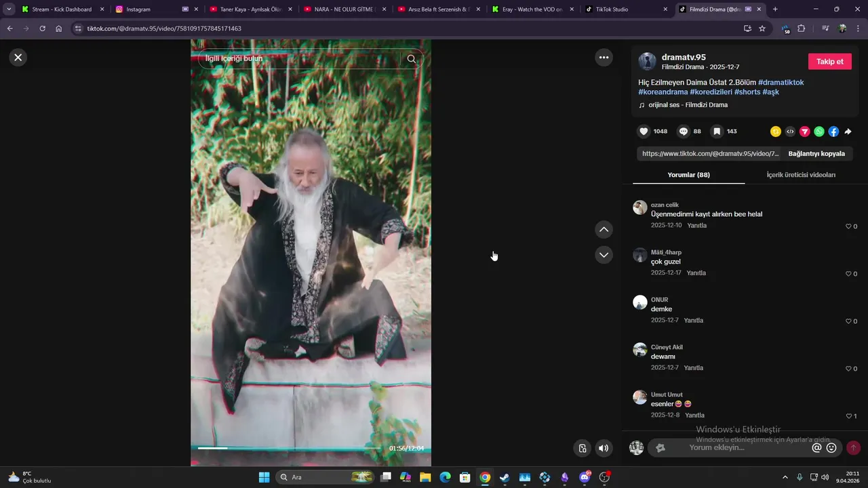The height and width of the screenshot is (488, 868).
Task: Expand more share options with the arrow icon
Action: [x=848, y=131]
